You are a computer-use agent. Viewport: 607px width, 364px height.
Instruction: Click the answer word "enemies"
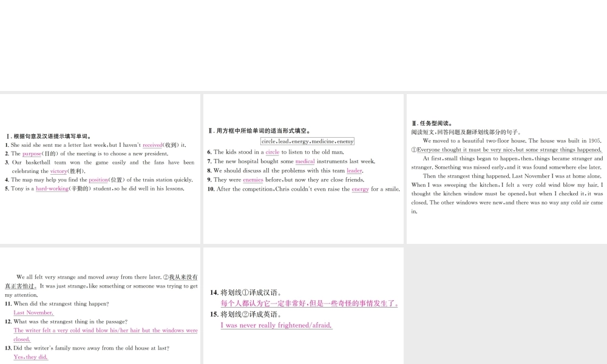pyautogui.click(x=253, y=180)
